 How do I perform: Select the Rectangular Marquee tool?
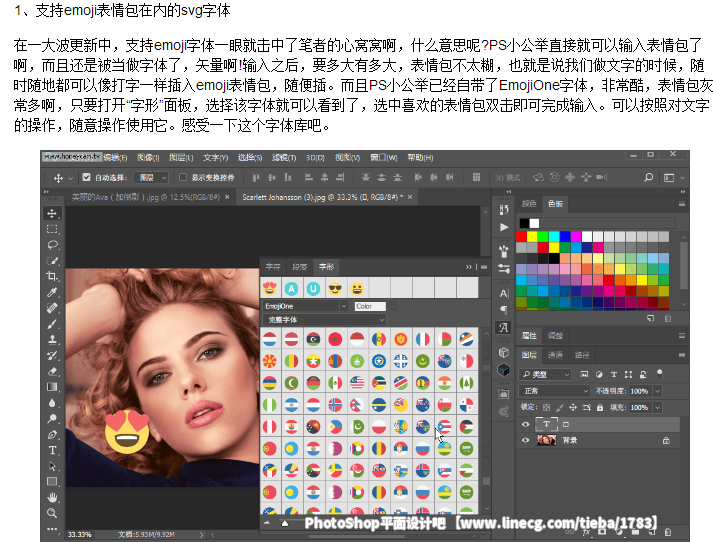point(52,229)
